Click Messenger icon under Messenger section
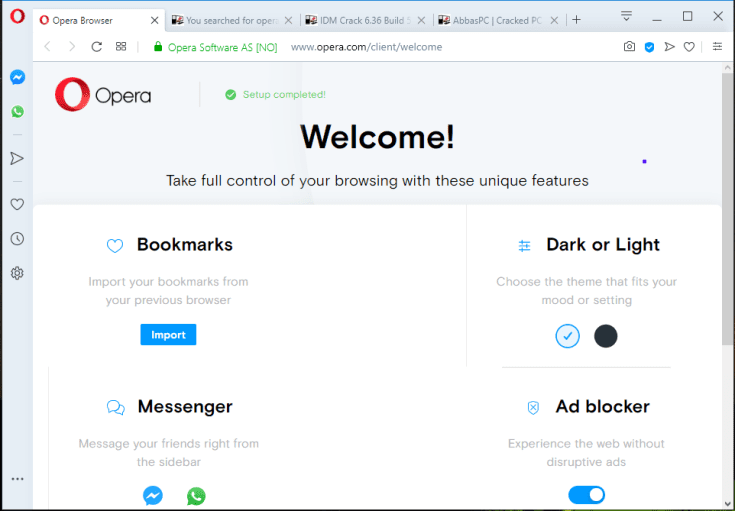This screenshot has width=735, height=511. [x=153, y=496]
